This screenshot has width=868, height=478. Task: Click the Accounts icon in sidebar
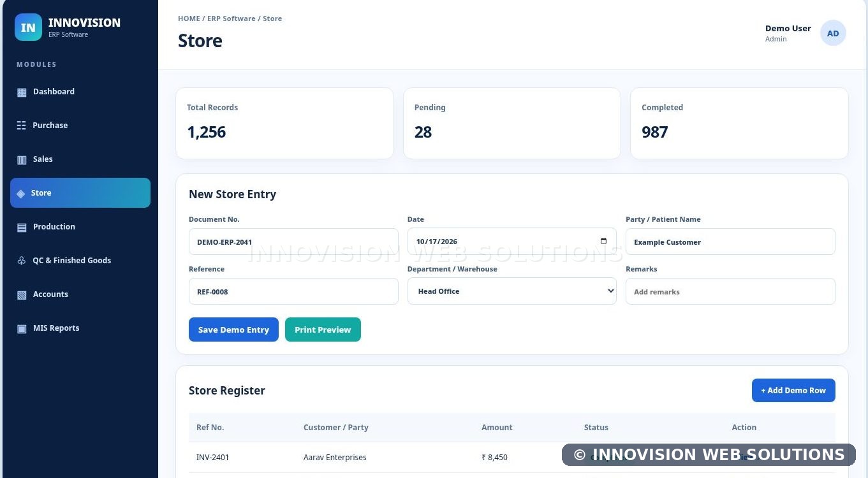(x=22, y=294)
